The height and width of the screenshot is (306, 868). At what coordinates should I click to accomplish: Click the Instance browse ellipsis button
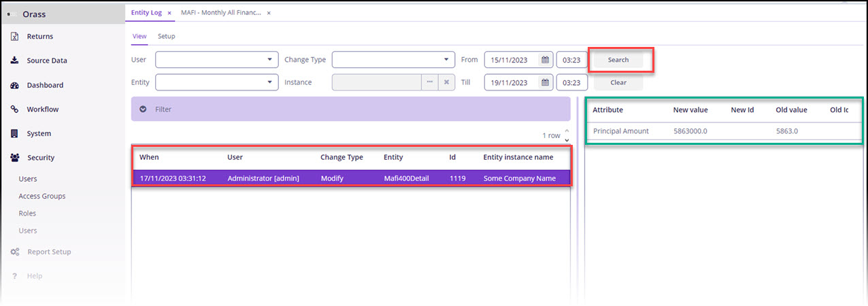click(x=429, y=82)
